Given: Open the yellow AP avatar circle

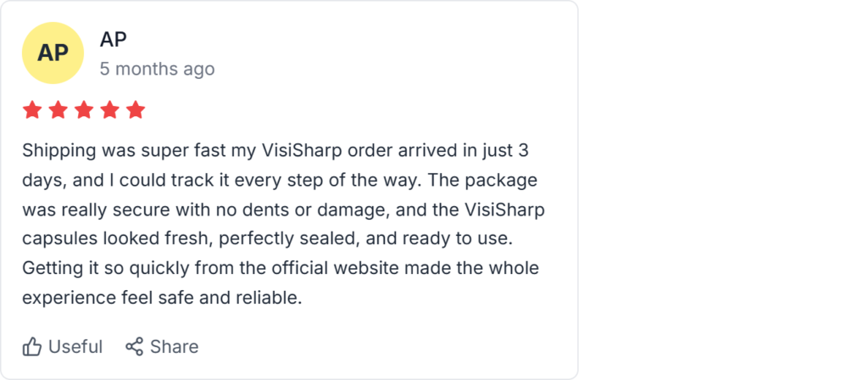Looking at the screenshot, I should [53, 53].
